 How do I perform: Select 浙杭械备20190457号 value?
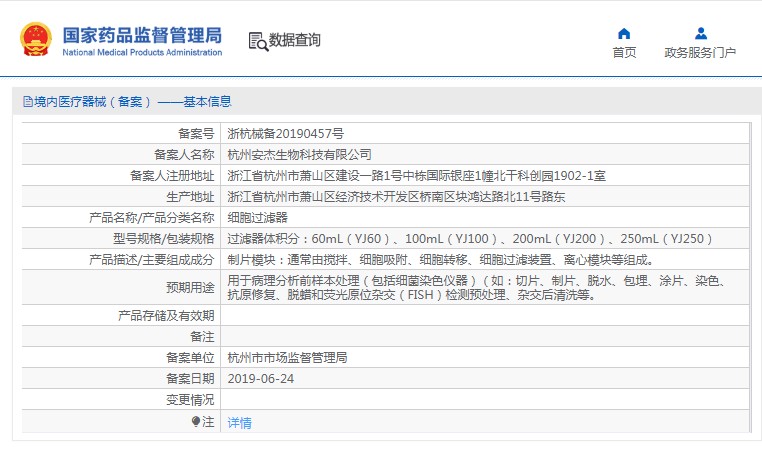(x=285, y=134)
